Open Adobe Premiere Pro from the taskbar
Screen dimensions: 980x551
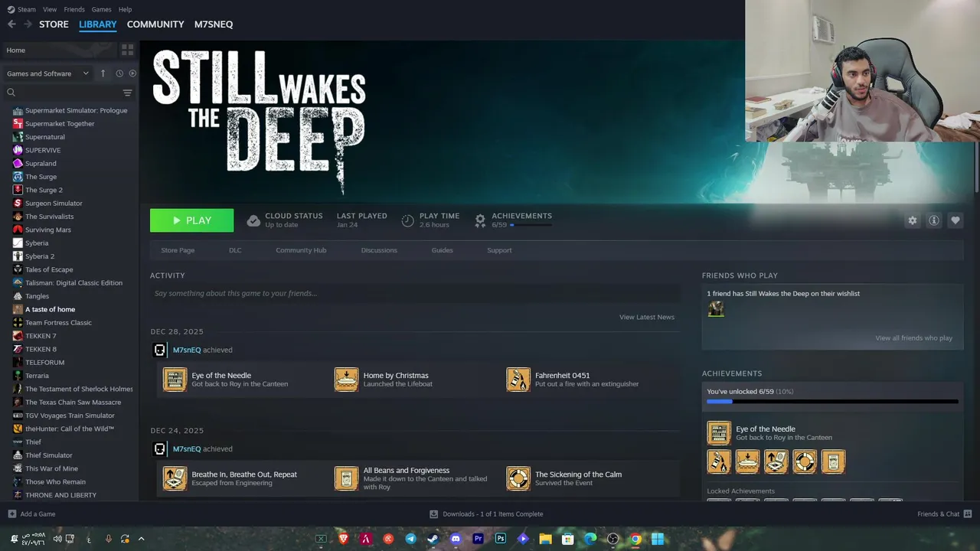coord(478,539)
